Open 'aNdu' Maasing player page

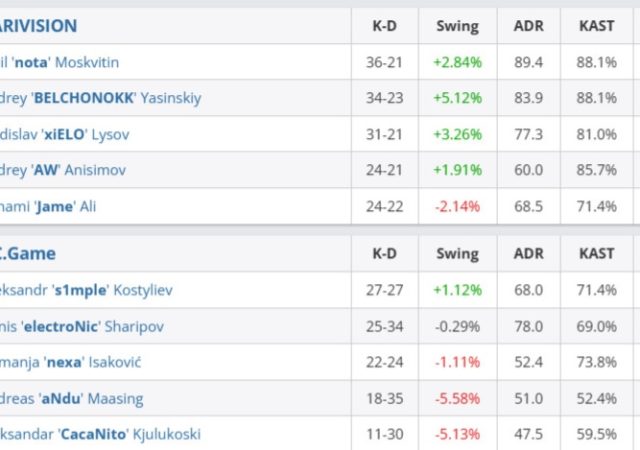71,398
